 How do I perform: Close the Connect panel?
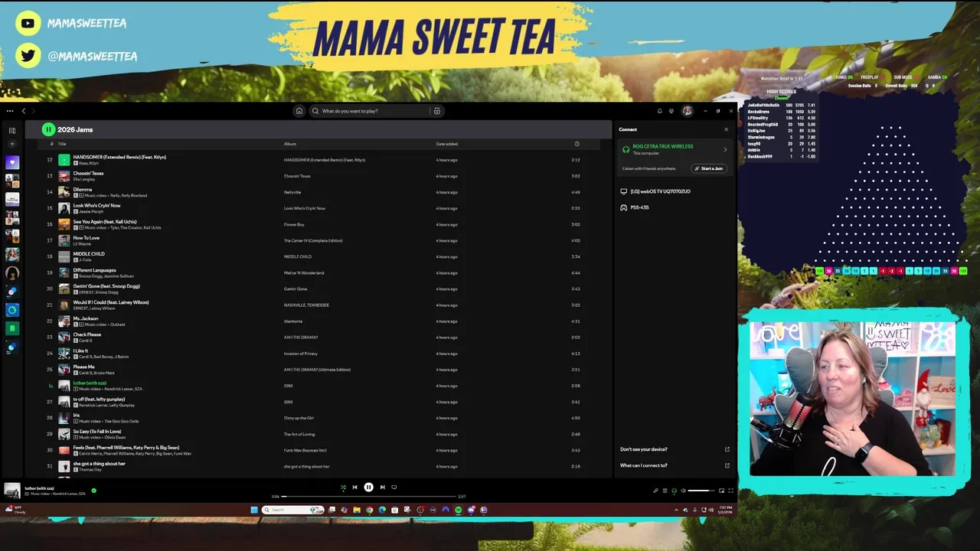click(726, 129)
